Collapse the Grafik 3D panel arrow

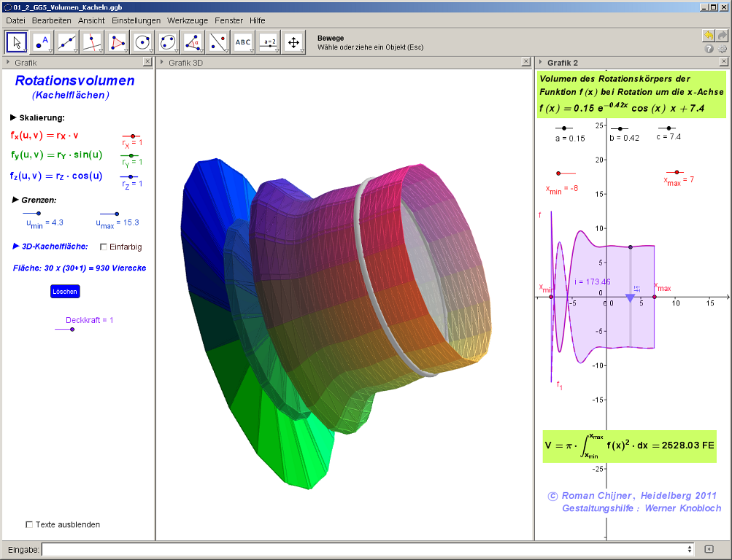tap(161, 63)
